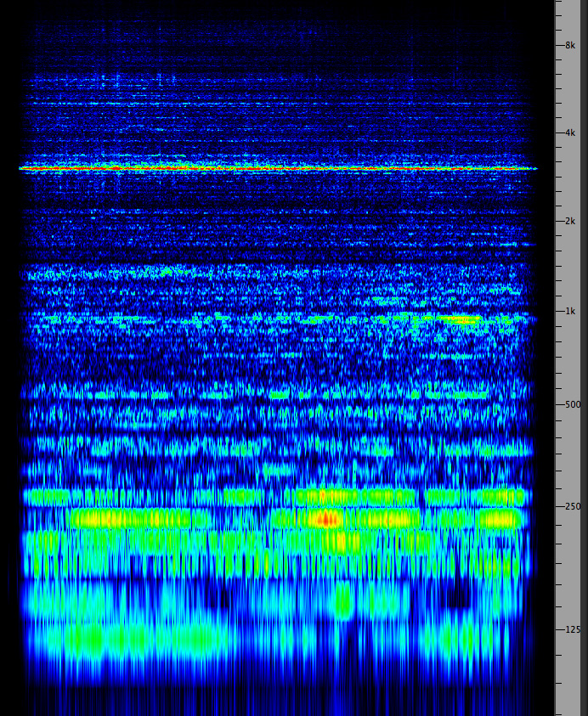The image size is (588, 716).
Task: Click the gray ruler between 2k and 1k
Action: [x=567, y=265]
